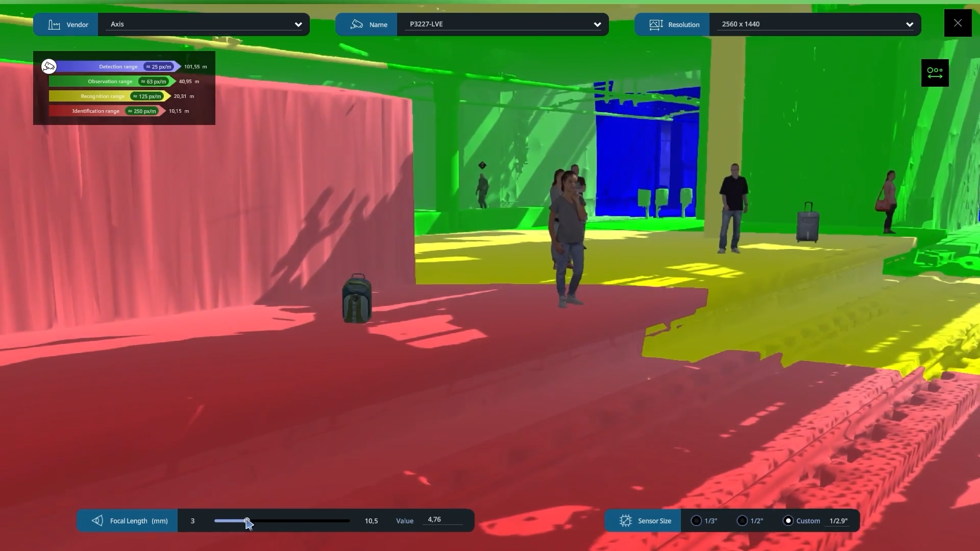This screenshot has height=551, width=980.
Task: Click the custom sensor size 1/2.9" field
Action: click(x=838, y=521)
